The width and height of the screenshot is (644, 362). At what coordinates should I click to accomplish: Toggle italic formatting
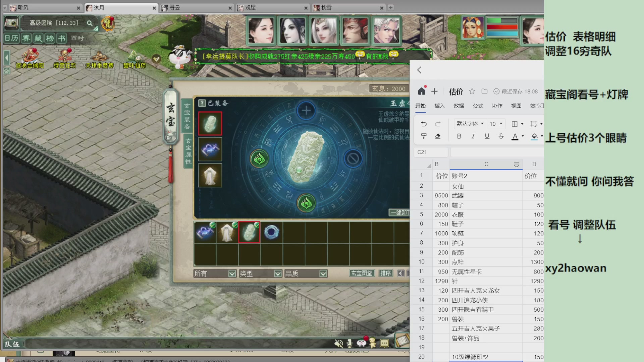pos(473,136)
